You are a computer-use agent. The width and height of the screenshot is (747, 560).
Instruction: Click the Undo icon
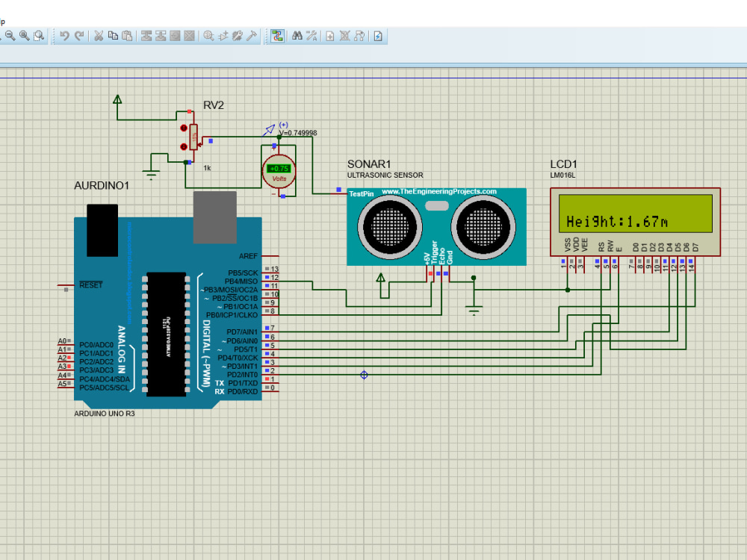point(65,35)
